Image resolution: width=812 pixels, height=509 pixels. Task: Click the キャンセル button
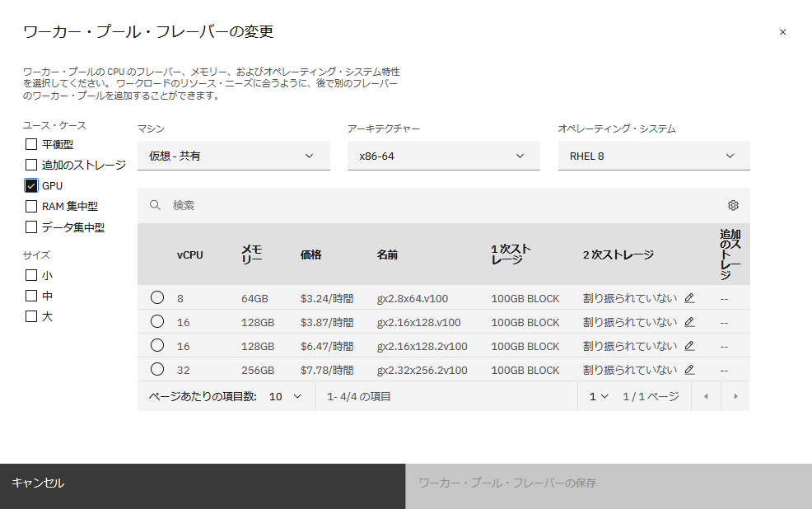pyautogui.click(x=203, y=486)
